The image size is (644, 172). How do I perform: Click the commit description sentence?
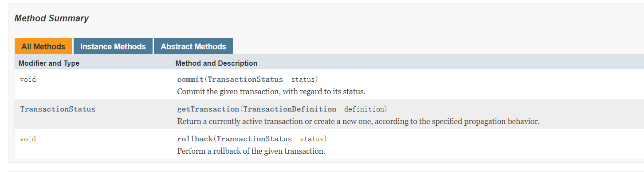coord(271,92)
